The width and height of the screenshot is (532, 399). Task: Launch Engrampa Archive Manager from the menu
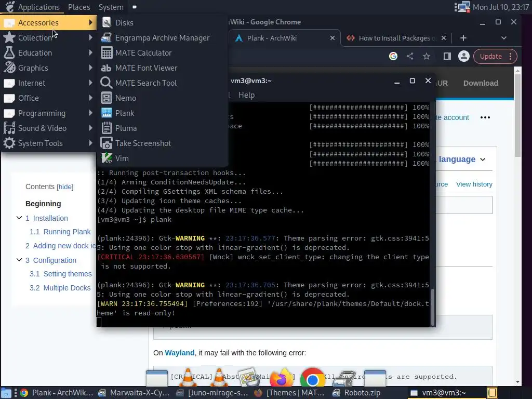pyautogui.click(x=162, y=37)
